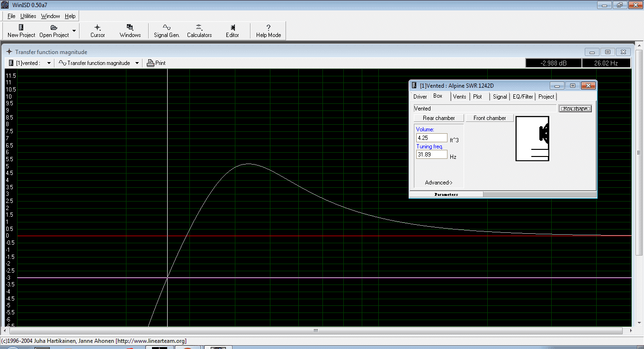Image resolution: width=644 pixels, height=349 pixels.
Task: Click the Advanced-> link
Action: click(438, 183)
